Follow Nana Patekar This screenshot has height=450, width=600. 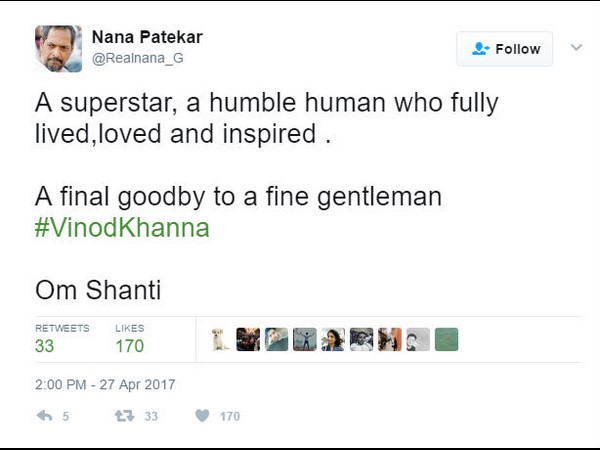pyautogui.click(x=505, y=48)
